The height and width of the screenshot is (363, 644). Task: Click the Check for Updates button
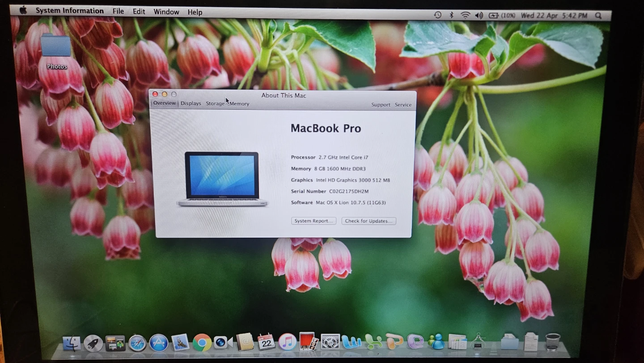point(369,221)
